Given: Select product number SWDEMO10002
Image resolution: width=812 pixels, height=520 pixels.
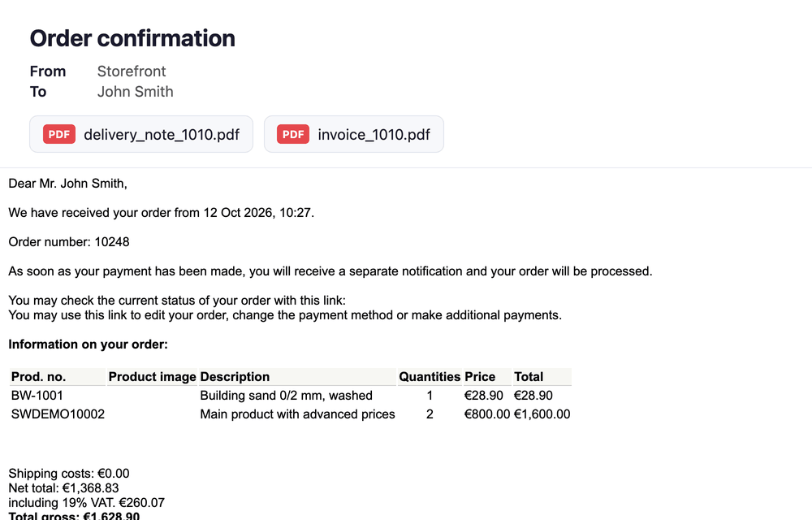Looking at the screenshot, I should [58, 414].
